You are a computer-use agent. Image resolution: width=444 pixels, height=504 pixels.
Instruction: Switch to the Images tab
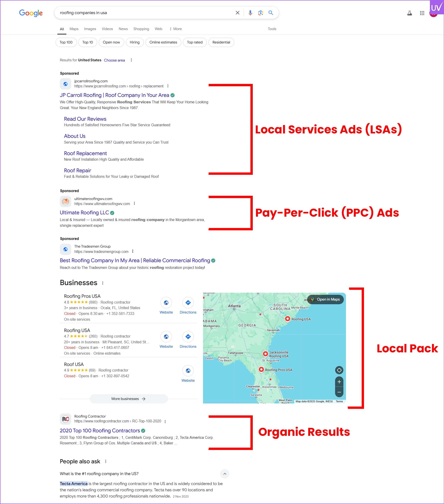pos(90,29)
